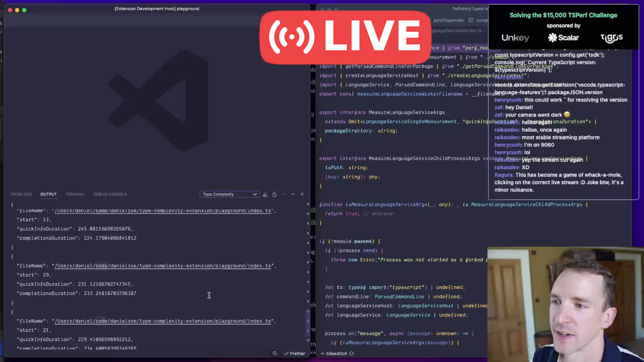Image resolution: width=644 pixels, height=362 pixels.
Task: Click the synchronize changes icon
Action: 352,353
